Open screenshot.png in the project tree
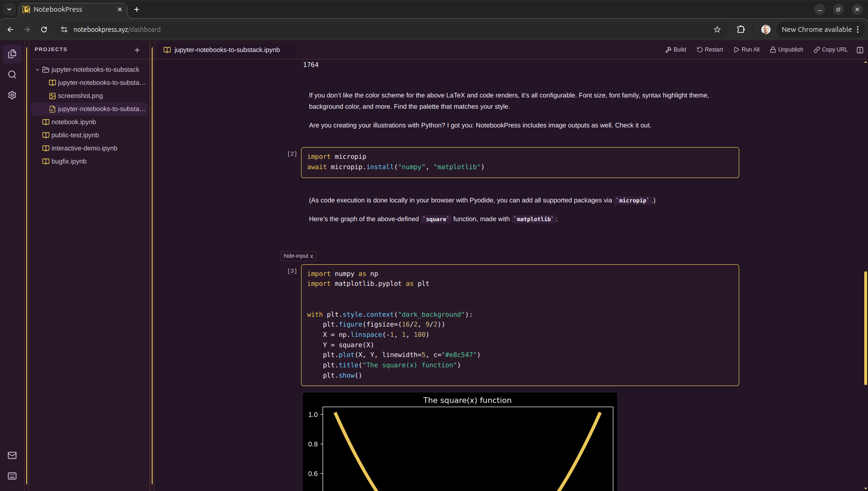The width and height of the screenshot is (868, 491). pos(80,96)
